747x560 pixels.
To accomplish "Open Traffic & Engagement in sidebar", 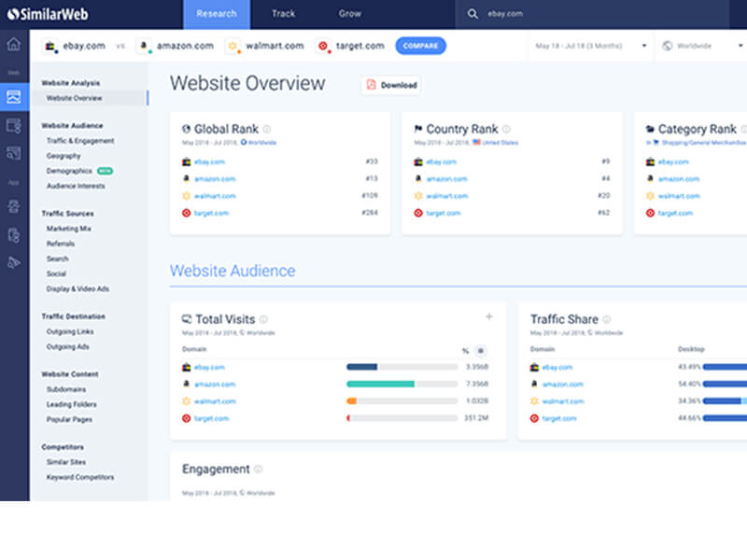I will click(80, 141).
